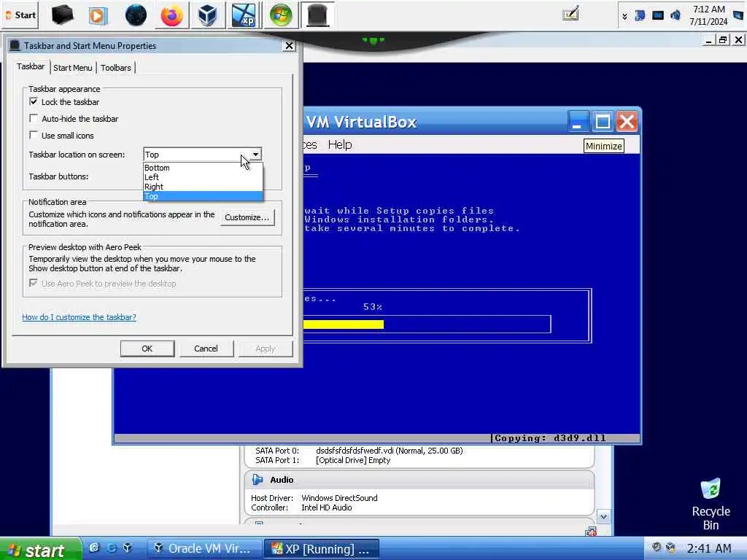Select the Taskbar tab
Image resolution: width=747 pixels, height=560 pixels.
(x=31, y=66)
